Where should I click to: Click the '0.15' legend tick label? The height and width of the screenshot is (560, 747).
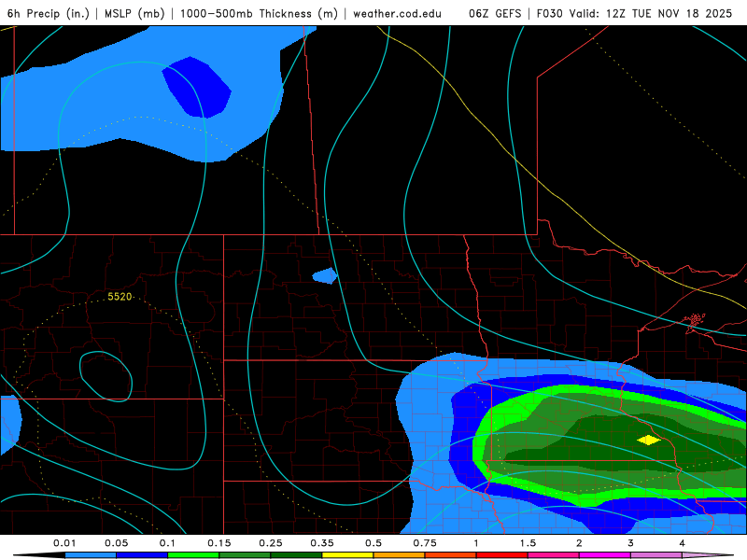[x=219, y=543]
